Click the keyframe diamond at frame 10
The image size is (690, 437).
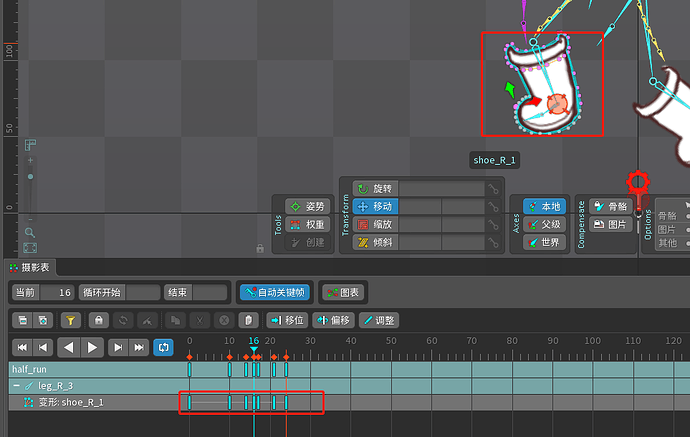coord(230,357)
